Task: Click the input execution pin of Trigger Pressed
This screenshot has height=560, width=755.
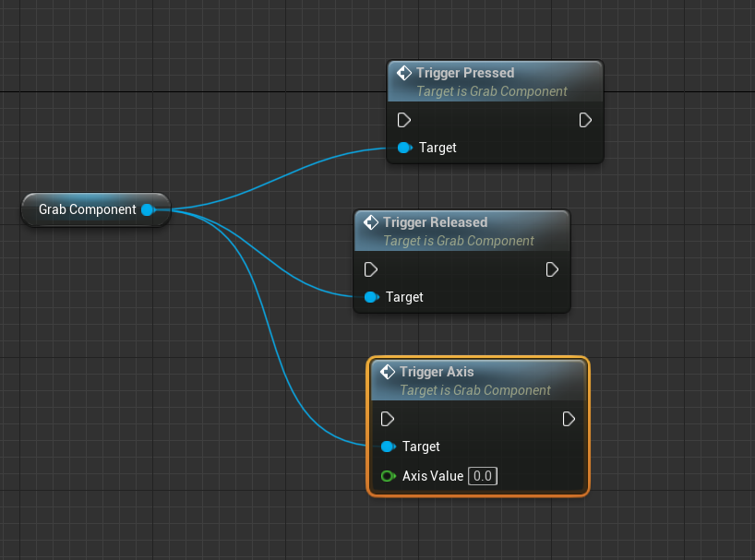Action: tap(404, 120)
